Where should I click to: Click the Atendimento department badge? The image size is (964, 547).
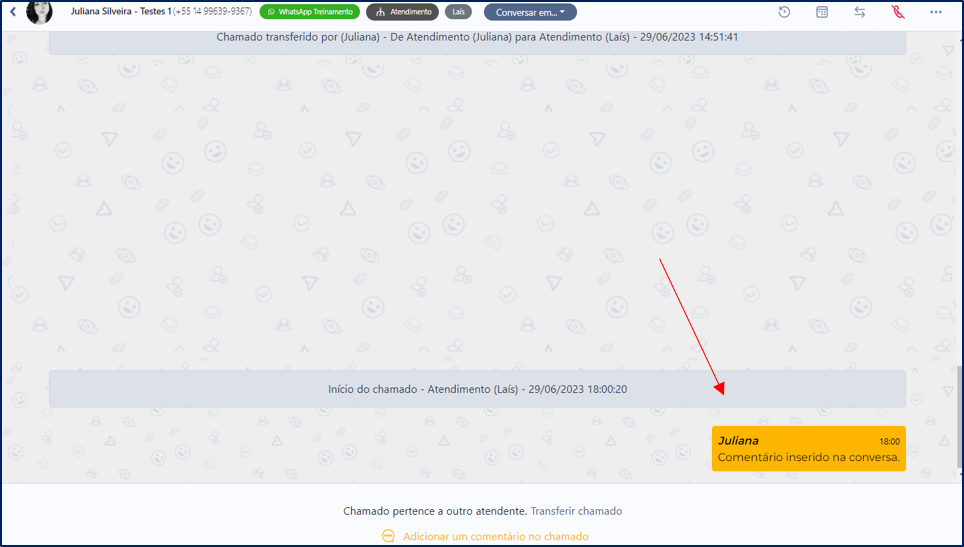pos(402,12)
